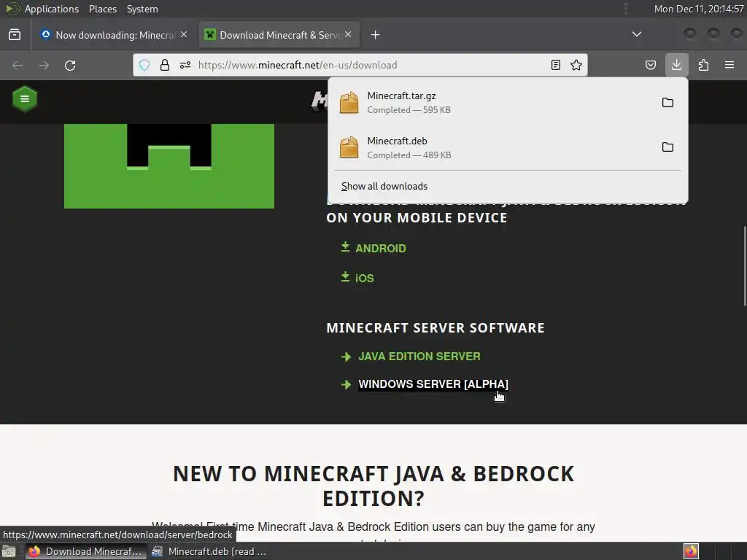Select the Download Minecraft & Server tab

(x=279, y=35)
